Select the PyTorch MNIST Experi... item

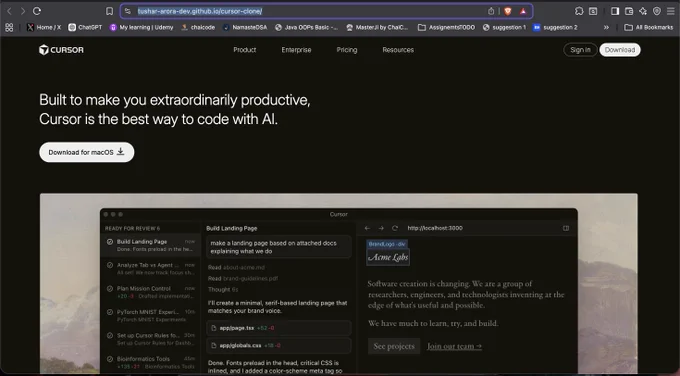150,316
